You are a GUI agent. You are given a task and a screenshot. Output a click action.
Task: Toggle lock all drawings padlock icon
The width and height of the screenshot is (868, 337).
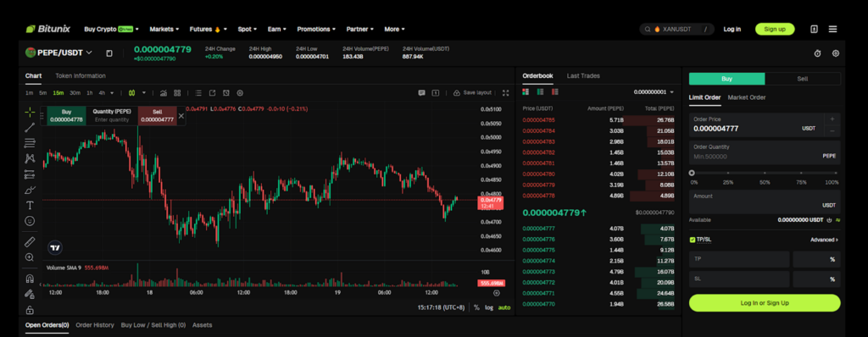pyautogui.click(x=30, y=309)
